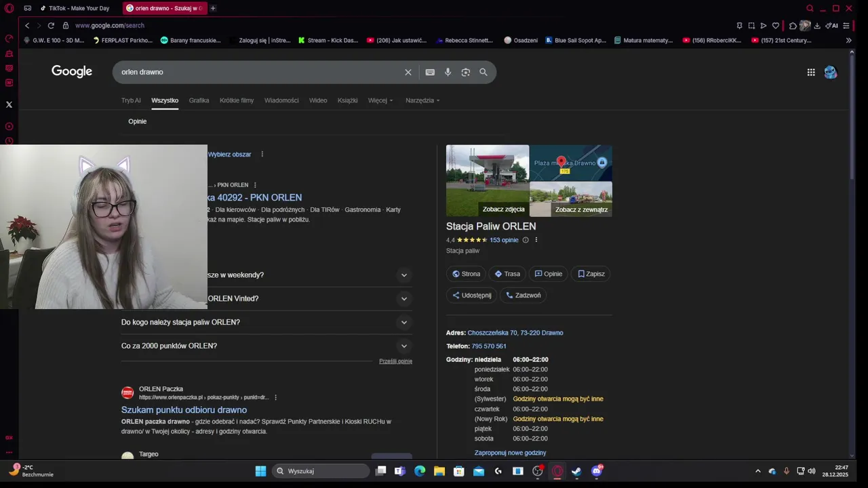
Task: Open Steam from the taskbar
Action: (x=576, y=471)
